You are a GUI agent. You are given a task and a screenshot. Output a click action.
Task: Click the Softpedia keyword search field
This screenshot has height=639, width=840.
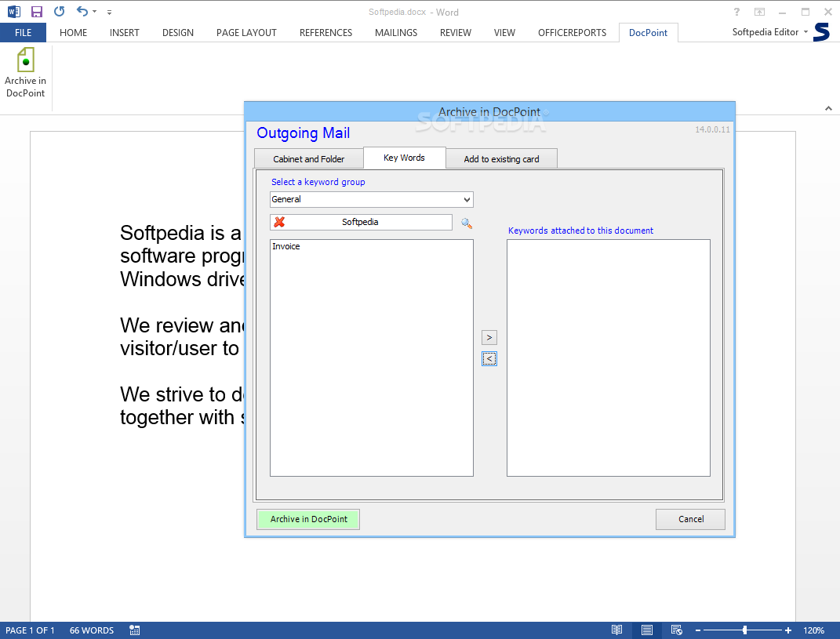[x=361, y=222]
